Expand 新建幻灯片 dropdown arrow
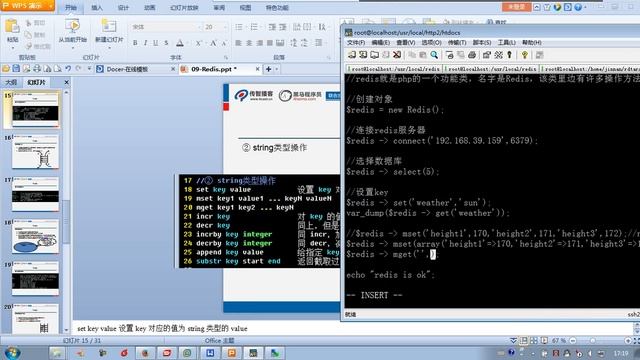The width and height of the screenshot is (640, 360). coord(109,47)
